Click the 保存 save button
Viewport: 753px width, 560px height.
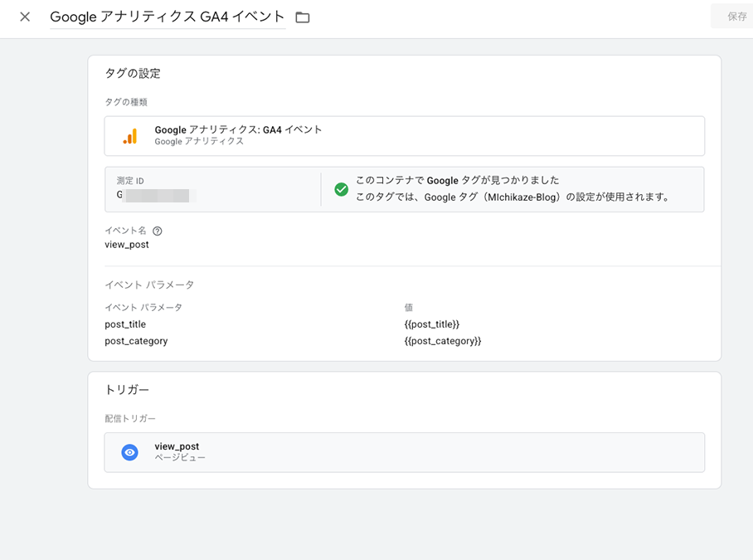(x=736, y=17)
